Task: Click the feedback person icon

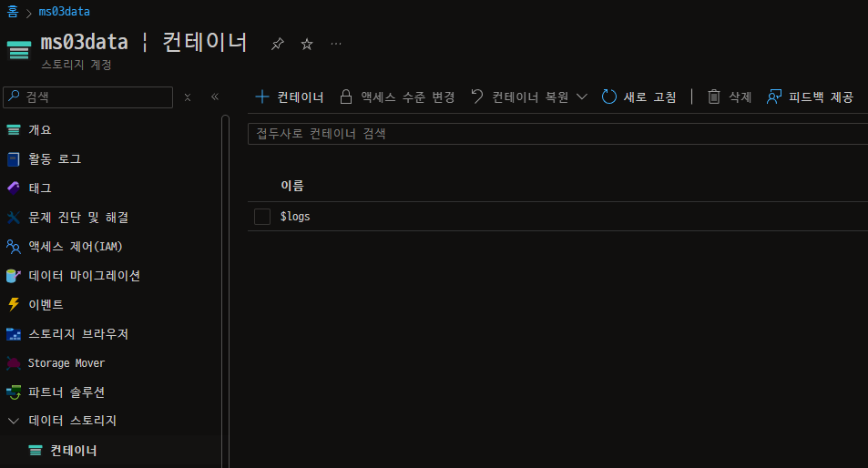Action: tap(774, 97)
